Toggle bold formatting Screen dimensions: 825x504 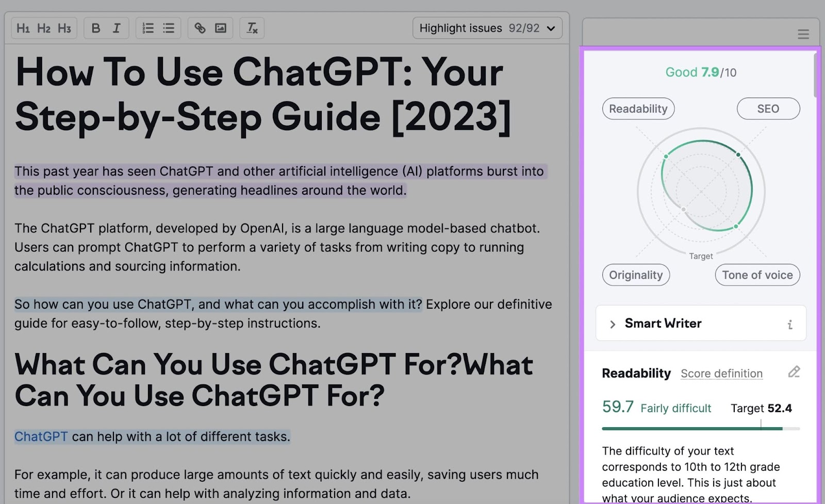point(96,28)
